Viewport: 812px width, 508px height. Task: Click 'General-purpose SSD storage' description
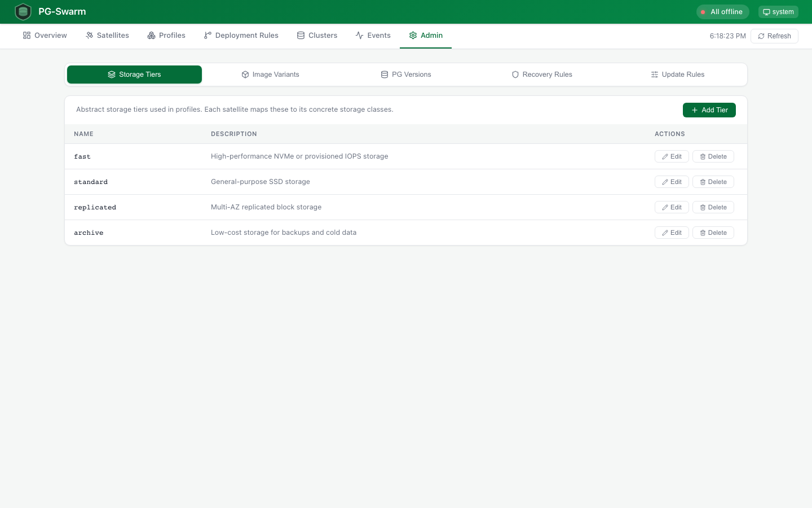click(x=261, y=182)
